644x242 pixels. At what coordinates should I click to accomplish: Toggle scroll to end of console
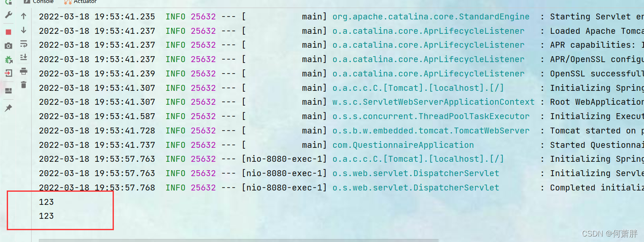click(x=24, y=57)
